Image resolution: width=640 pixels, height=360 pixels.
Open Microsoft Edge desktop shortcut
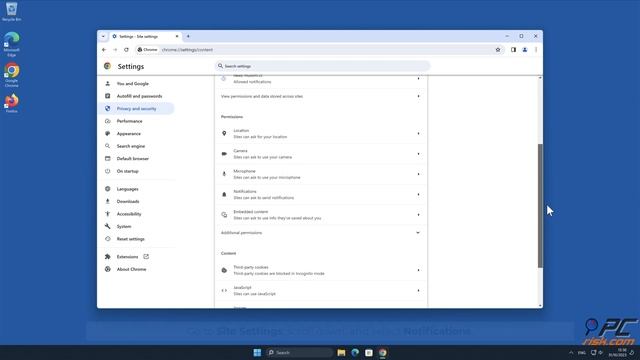point(11,44)
